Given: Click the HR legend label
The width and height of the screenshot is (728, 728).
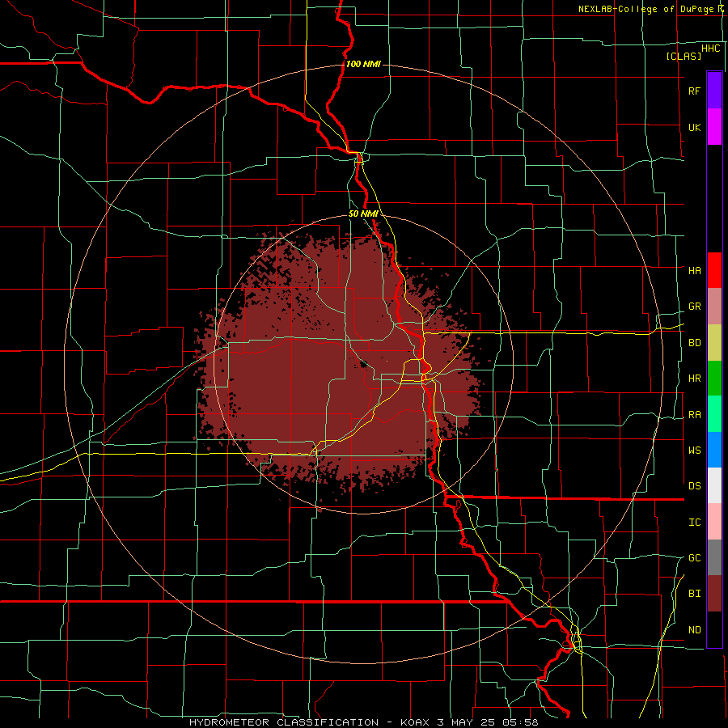Looking at the screenshot, I should (x=694, y=379).
